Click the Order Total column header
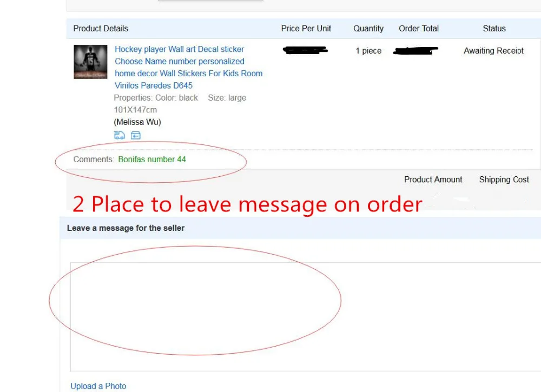 click(419, 29)
